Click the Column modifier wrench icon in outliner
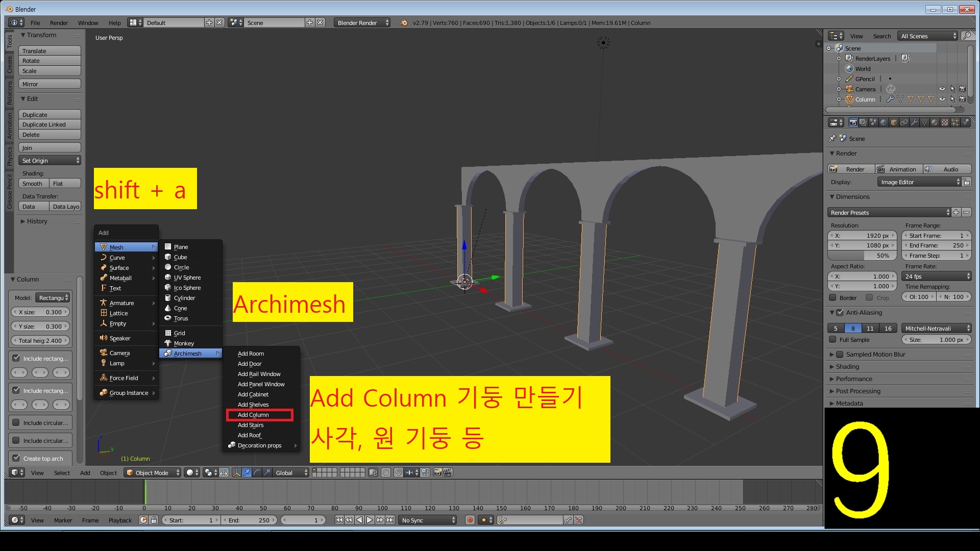The image size is (980, 551). (890, 99)
